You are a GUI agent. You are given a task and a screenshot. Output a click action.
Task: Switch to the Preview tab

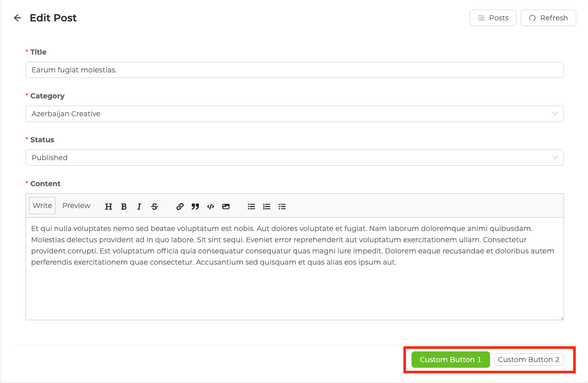[x=75, y=205]
